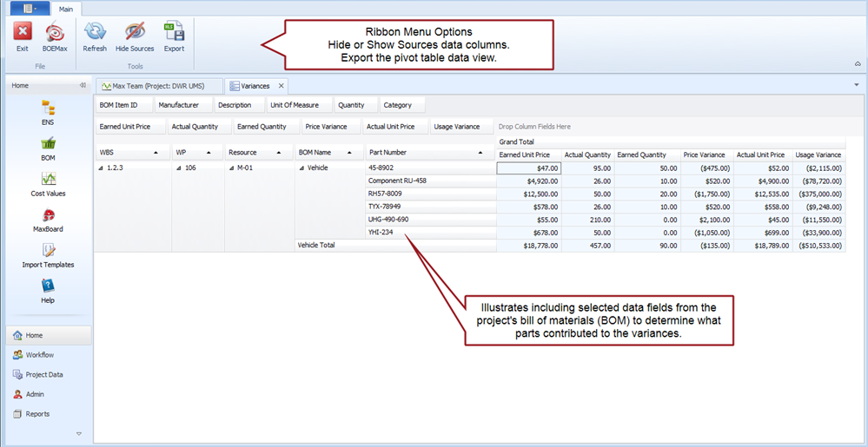Switch to the Max Team project tab

(157, 86)
